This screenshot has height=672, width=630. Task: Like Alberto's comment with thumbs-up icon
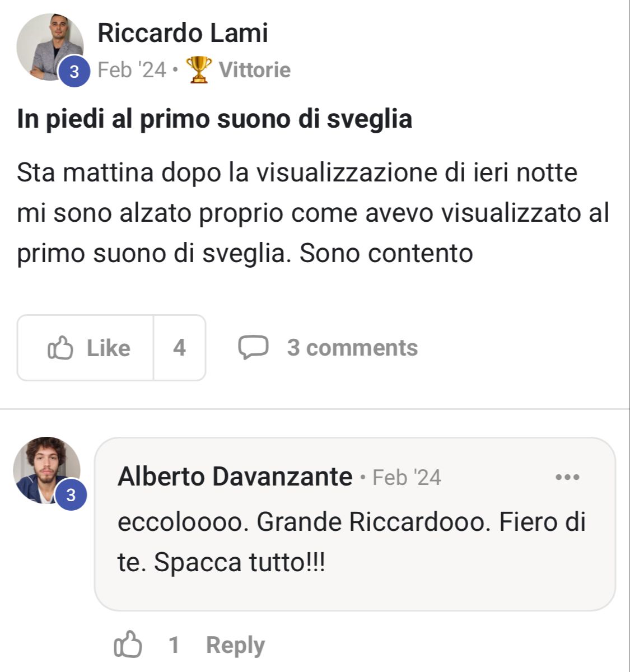click(x=128, y=645)
